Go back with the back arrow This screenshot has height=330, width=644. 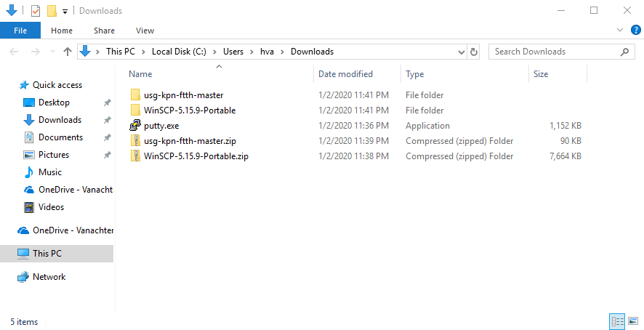[x=14, y=52]
